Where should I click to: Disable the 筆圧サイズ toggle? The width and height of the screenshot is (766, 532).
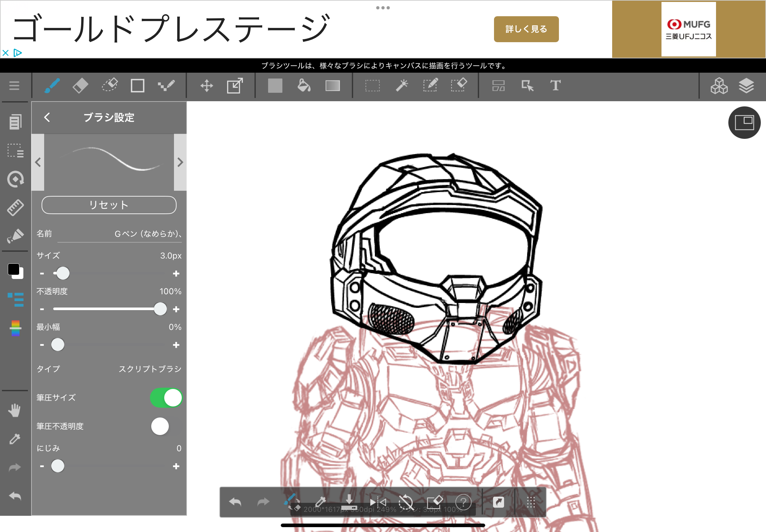pyautogui.click(x=166, y=398)
